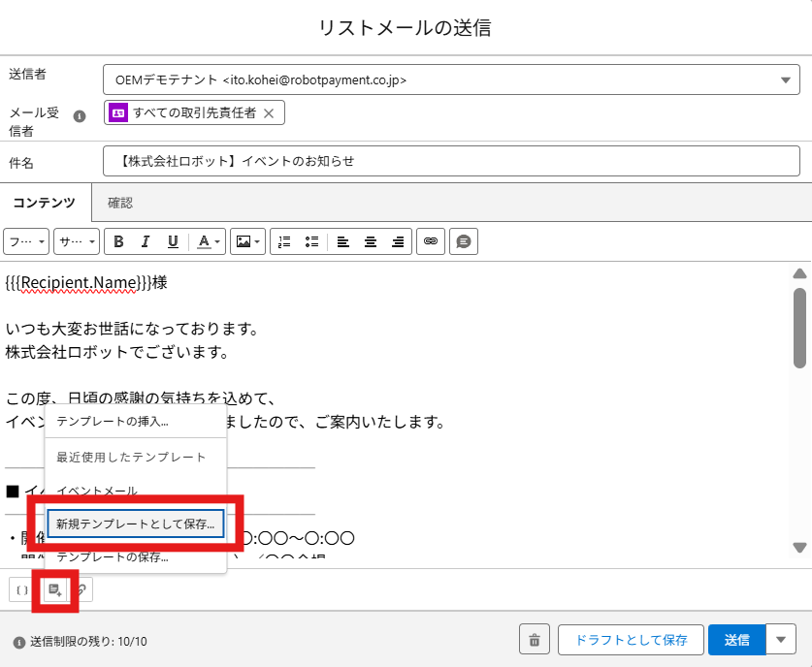Choose テンプレートの挿入 from the menu

[x=113, y=421]
